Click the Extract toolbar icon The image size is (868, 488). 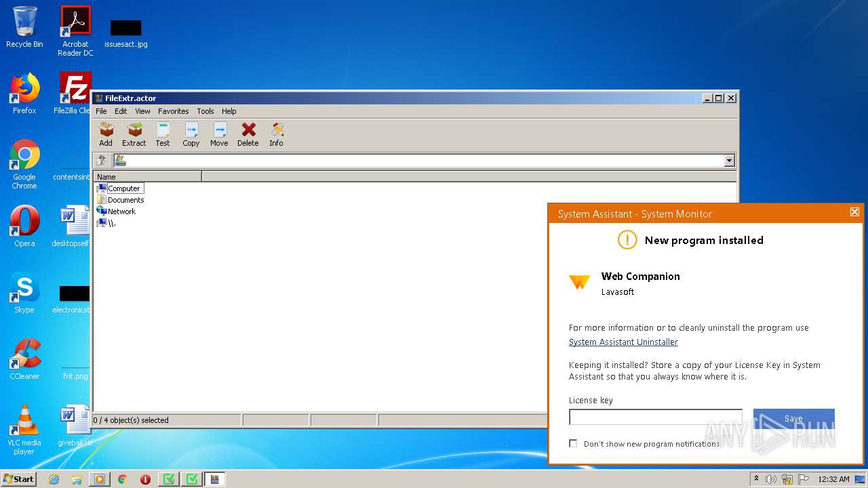tap(134, 134)
